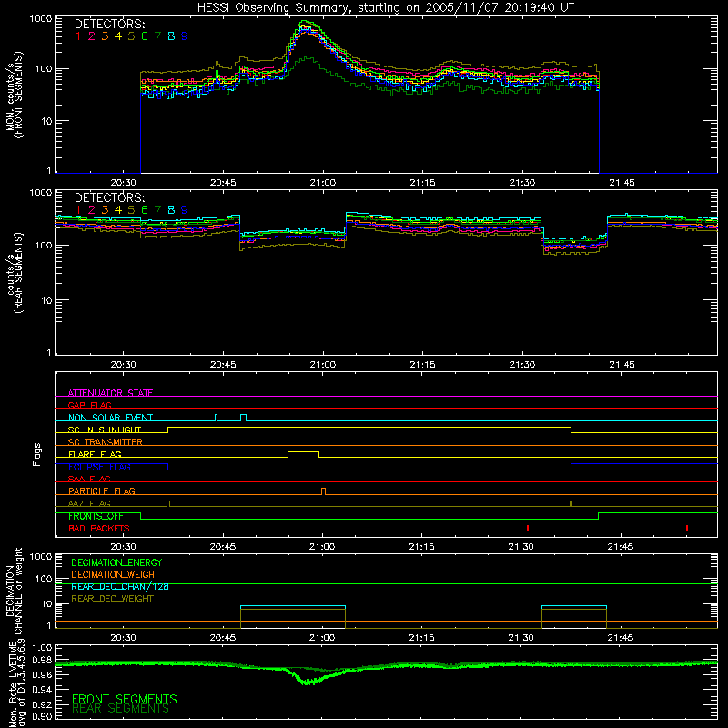This screenshot has height=728, width=728.
Task: Click the DECIMATION_WEIGHT legend label
Action: pos(116,574)
